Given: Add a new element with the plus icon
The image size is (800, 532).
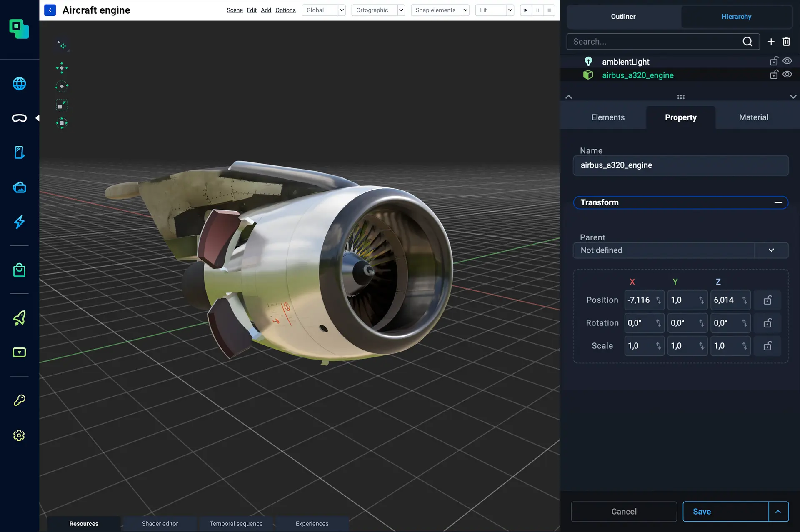Looking at the screenshot, I should click(771, 41).
